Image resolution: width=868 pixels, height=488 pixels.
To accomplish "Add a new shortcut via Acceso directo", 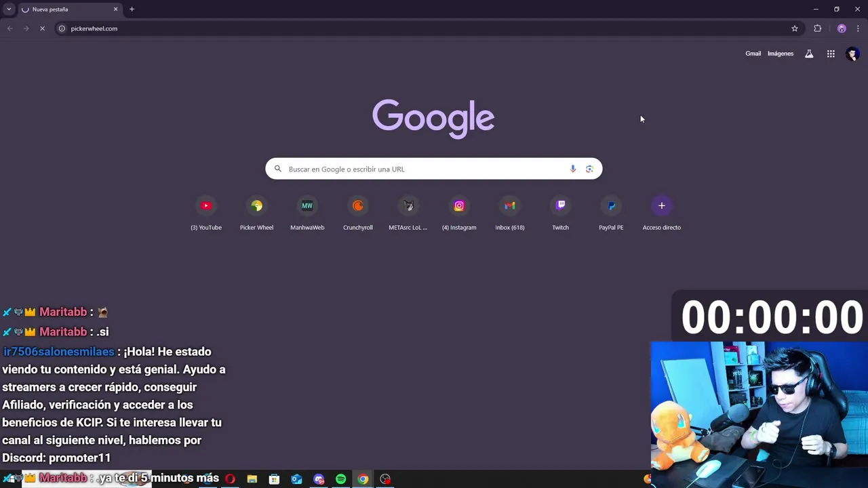I will click(662, 213).
